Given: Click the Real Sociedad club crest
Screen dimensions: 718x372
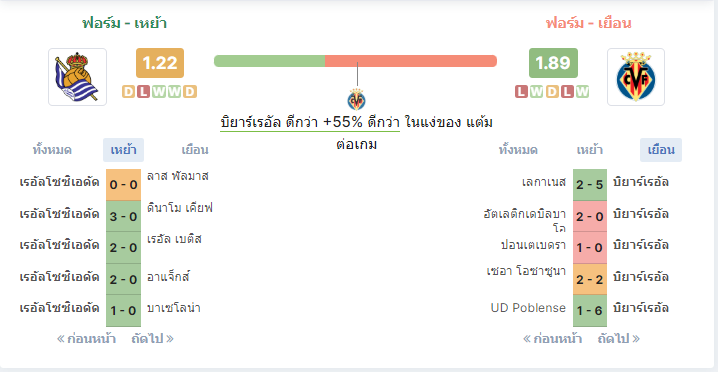Looking at the screenshot, I should 77,77.
